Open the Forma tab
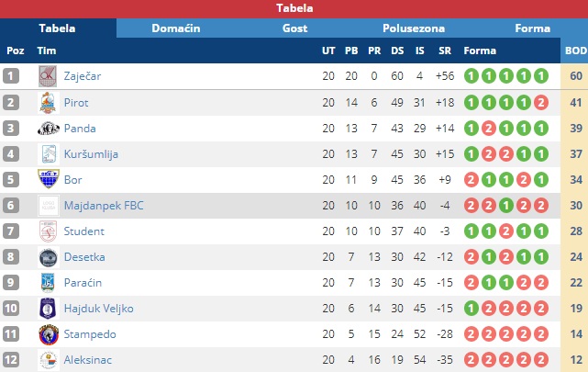Image resolution: width=588 pixels, height=372 pixels. point(532,28)
